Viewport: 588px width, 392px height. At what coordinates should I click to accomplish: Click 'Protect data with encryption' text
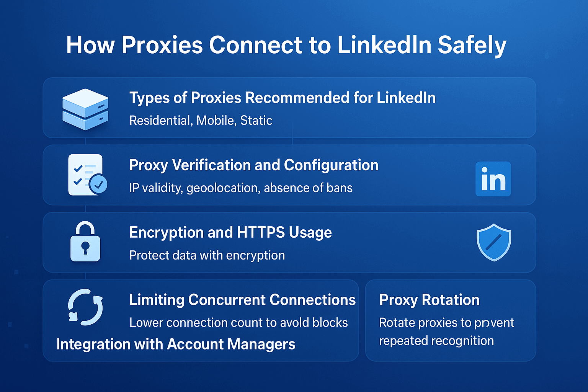pyautogui.click(x=207, y=255)
